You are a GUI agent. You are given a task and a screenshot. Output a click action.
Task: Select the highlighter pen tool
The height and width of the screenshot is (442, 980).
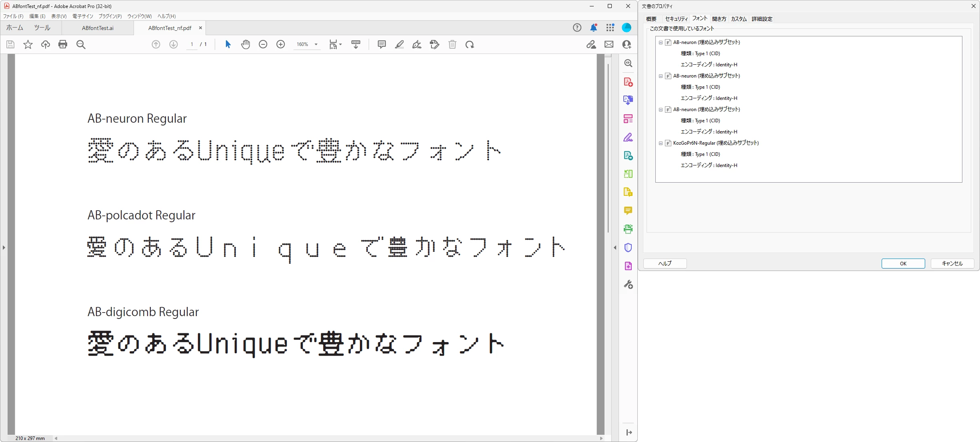tap(399, 44)
